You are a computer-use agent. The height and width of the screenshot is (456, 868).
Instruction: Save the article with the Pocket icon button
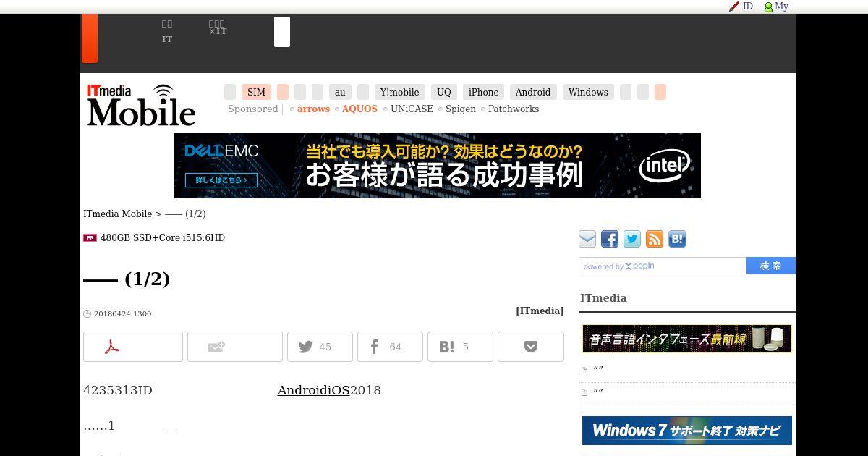[531, 347]
